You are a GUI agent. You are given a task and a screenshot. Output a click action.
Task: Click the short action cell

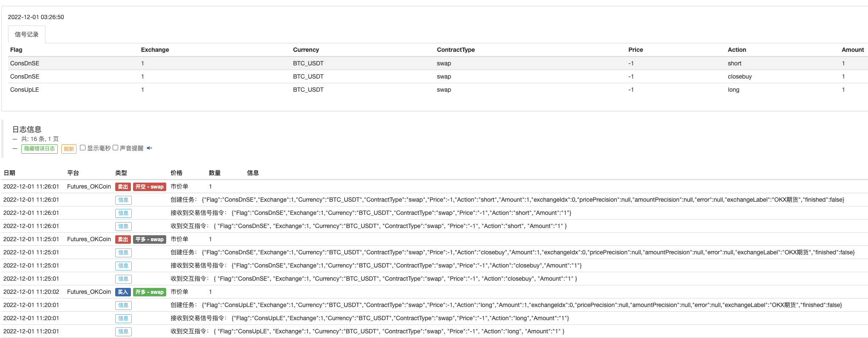coord(735,63)
